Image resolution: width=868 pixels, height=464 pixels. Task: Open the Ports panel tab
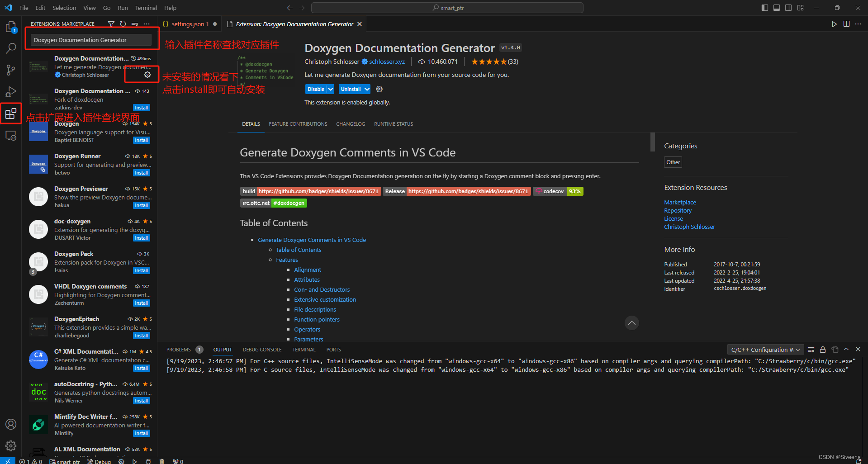pyautogui.click(x=334, y=350)
